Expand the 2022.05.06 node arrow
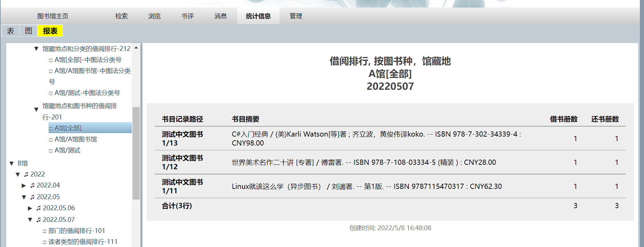Image resolution: width=644 pixels, height=247 pixels. coord(30,208)
